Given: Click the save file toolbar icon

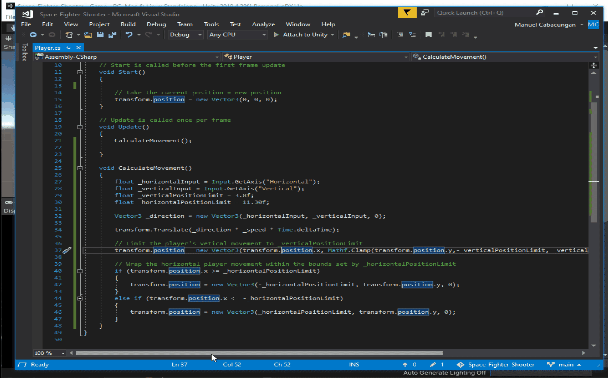Looking at the screenshot, I should pyautogui.click(x=100, y=35).
